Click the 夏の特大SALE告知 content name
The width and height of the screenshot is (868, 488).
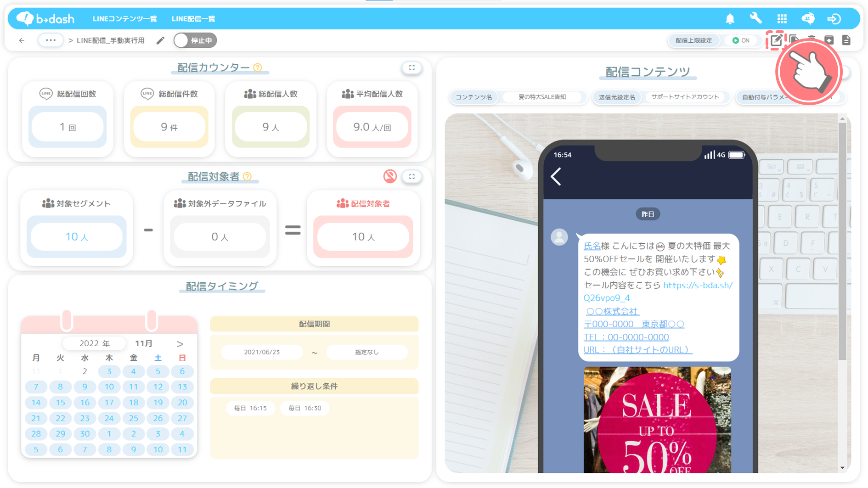542,97
